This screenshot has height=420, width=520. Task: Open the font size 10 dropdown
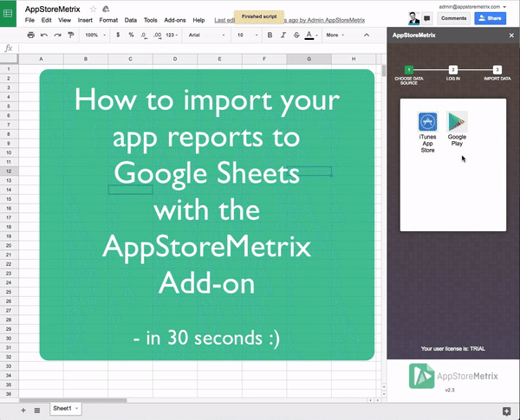click(247, 35)
